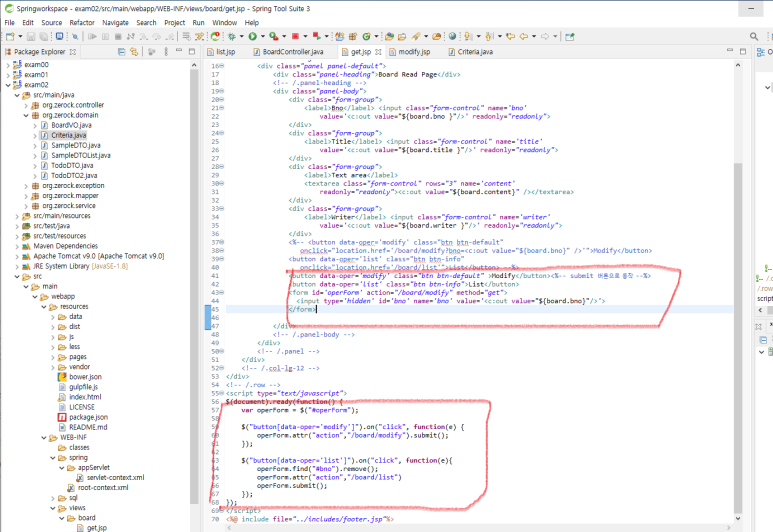Click the Run Last Tool (external tools) icon
Viewport: 773px width, 532px height.
click(x=273, y=36)
